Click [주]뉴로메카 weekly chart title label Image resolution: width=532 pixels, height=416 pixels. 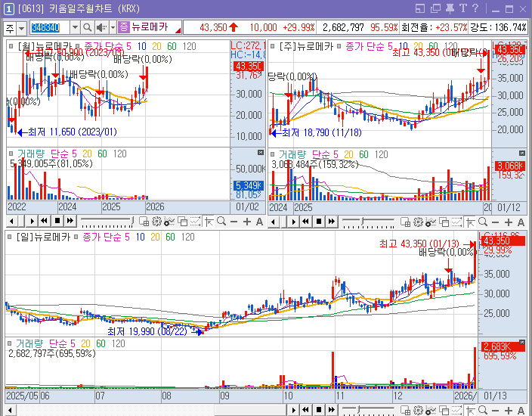pyautogui.click(x=306, y=46)
